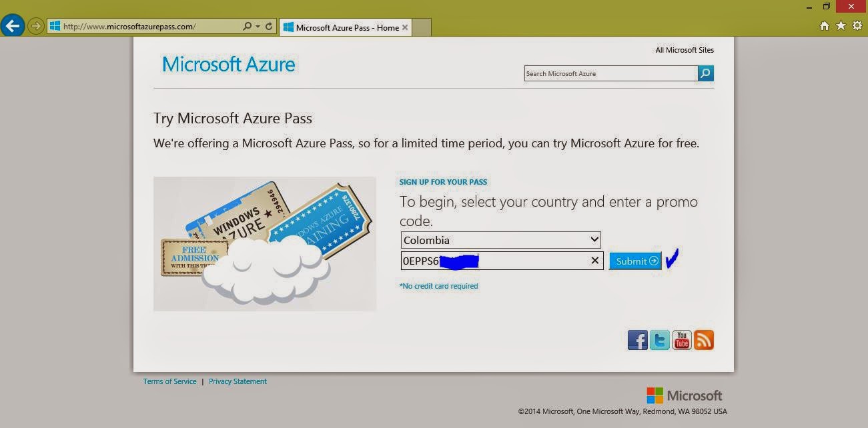Clear the promo code with the X

pyautogui.click(x=594, y=261)
